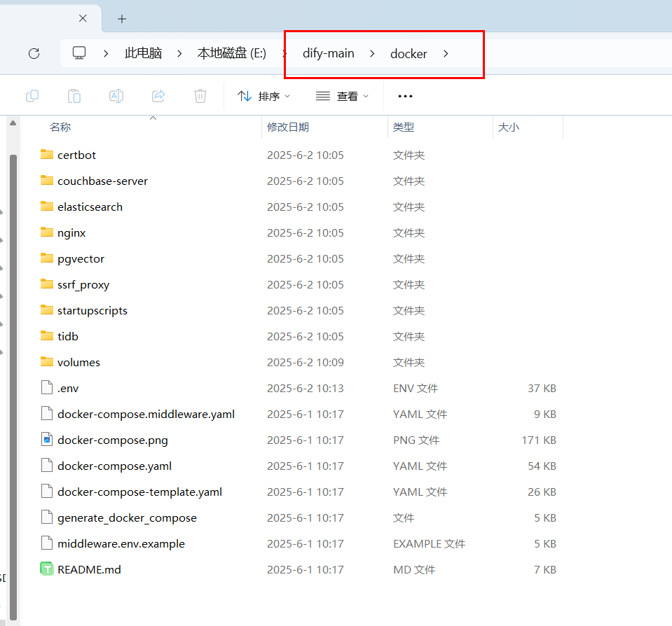Expand chevron after 此电脑 in breadcrumb
Viewport: 672px width, 626px height.
tap(179, 53)
